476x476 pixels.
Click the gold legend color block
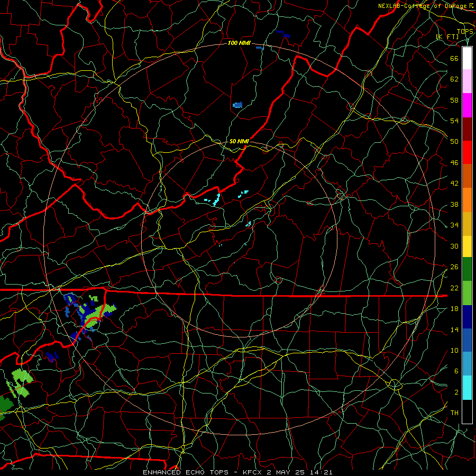(x=467, y=224)
